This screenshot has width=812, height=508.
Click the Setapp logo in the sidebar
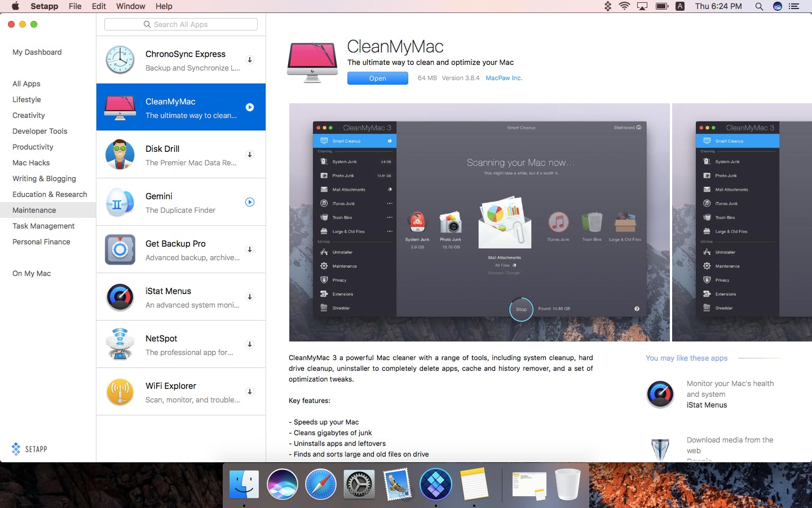coord(29,449)
